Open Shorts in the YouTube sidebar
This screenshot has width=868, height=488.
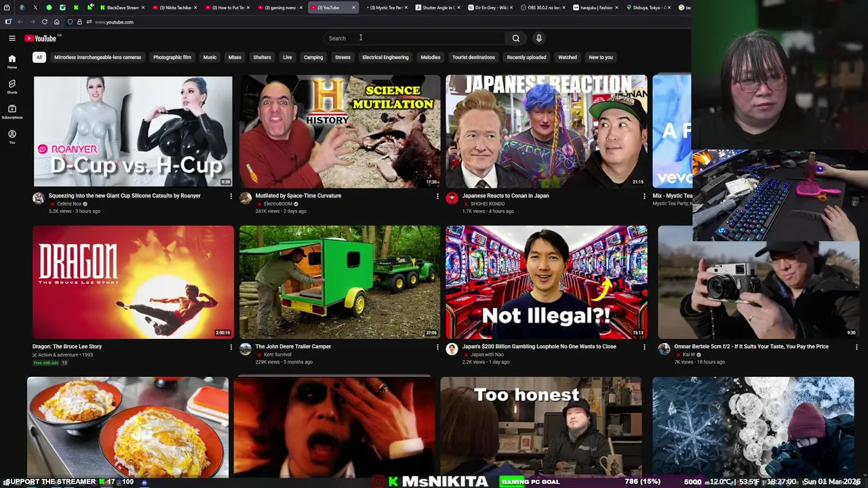pyautogui.click(x=12, y=86)
